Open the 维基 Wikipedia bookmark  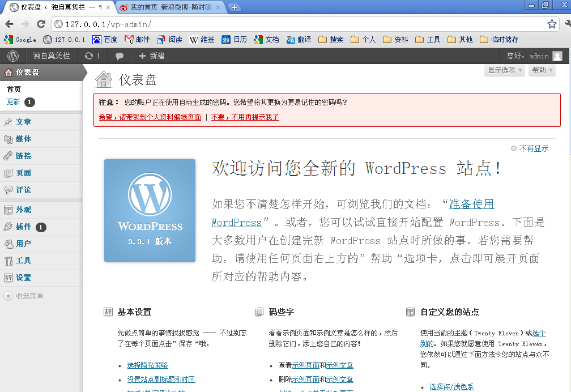point(202,39)
